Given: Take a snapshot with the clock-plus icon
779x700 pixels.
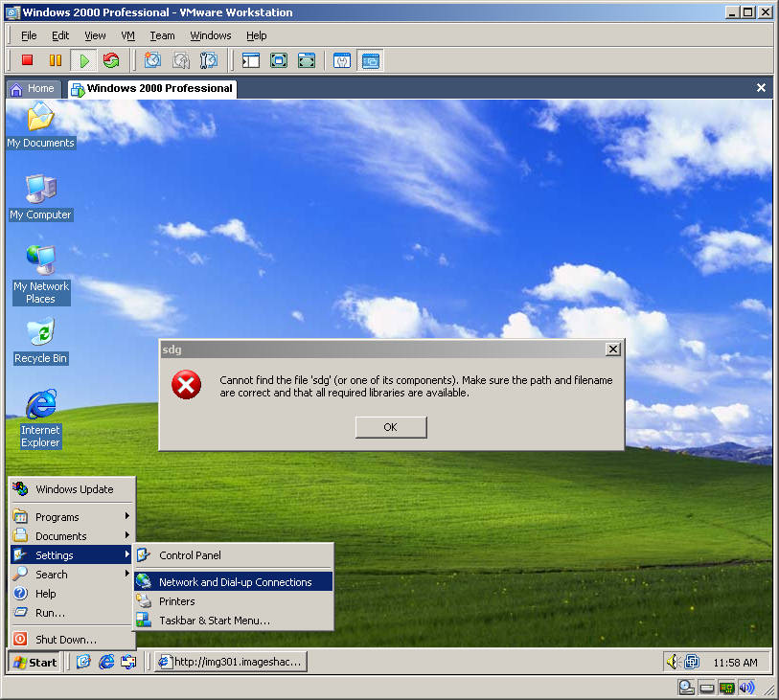Looking at the screenshot, I should 152,60.
